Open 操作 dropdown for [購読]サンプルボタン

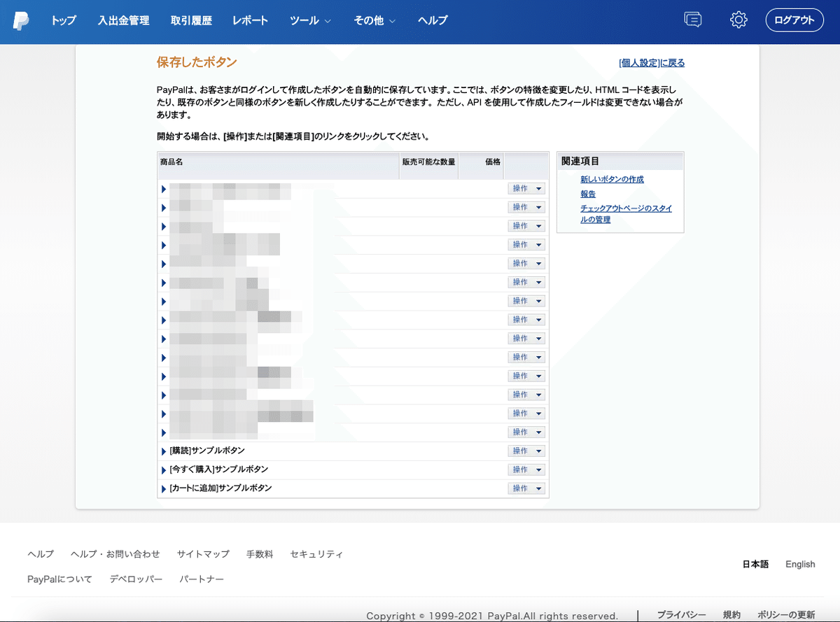(526, 451)
